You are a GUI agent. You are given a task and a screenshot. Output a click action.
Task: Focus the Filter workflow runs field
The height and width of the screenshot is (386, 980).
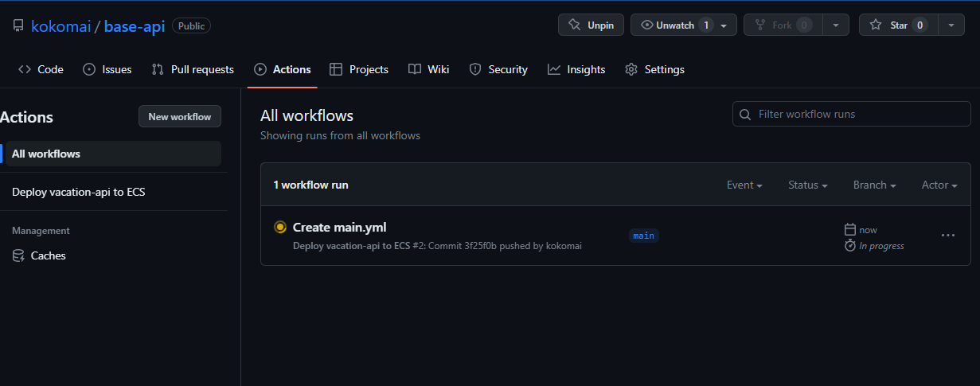[852, 114]
